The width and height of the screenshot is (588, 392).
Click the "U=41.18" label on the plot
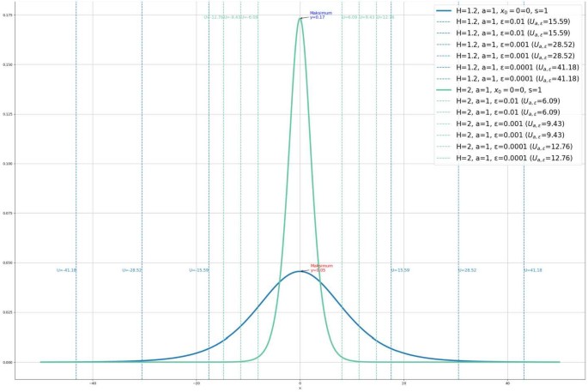(533, 270)
